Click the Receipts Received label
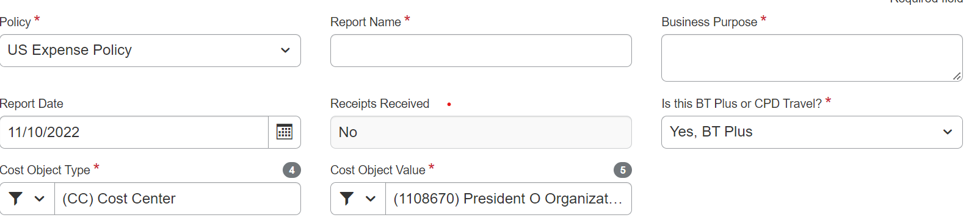 380,104
